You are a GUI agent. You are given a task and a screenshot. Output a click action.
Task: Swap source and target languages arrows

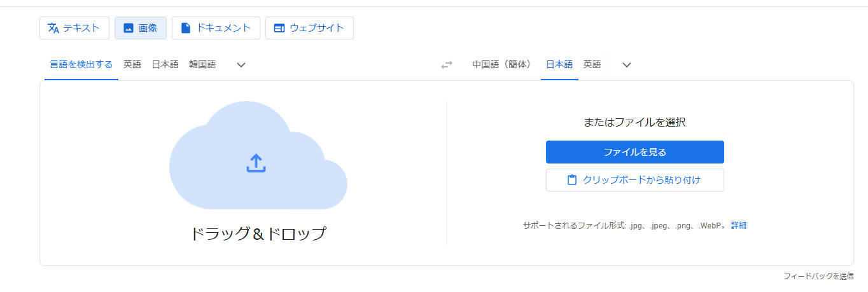pos(447,65)
